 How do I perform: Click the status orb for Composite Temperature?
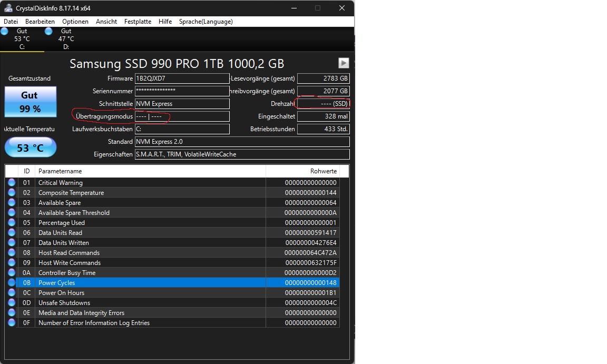12,192
